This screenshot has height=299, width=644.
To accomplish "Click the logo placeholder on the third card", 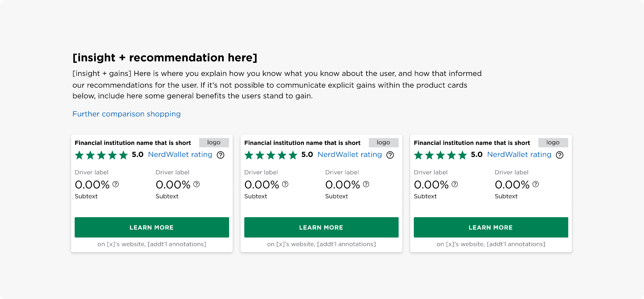I will click(553, 143).
